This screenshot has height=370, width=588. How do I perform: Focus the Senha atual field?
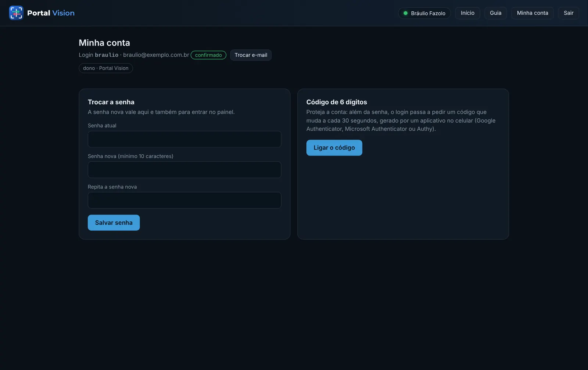pyautogui.click(x=184, y=139)
